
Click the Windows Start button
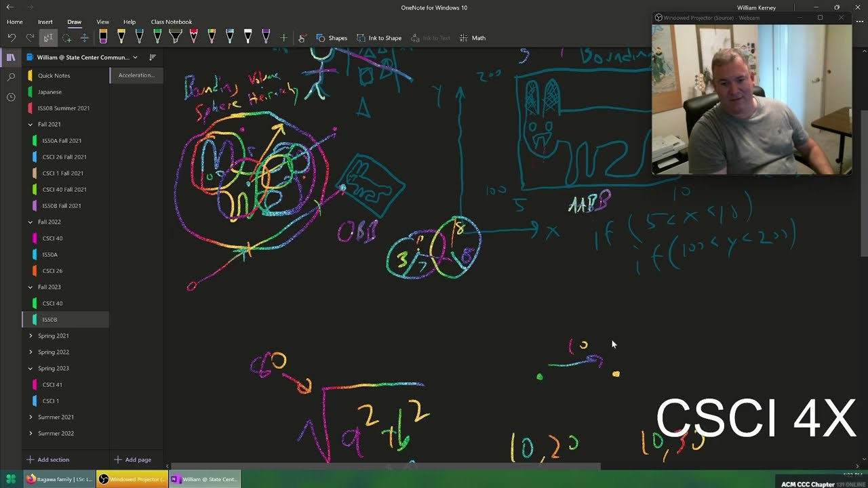11,479
